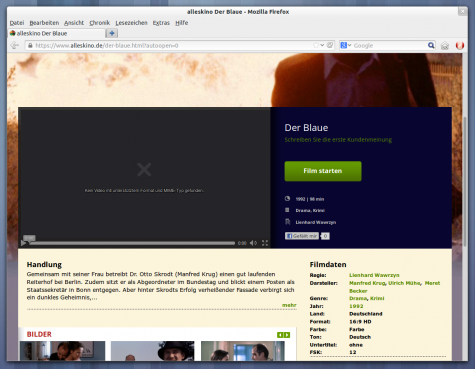Open Google search engine selector dropdown
Viewport: 475px width, 369px height.
[346, 45]
